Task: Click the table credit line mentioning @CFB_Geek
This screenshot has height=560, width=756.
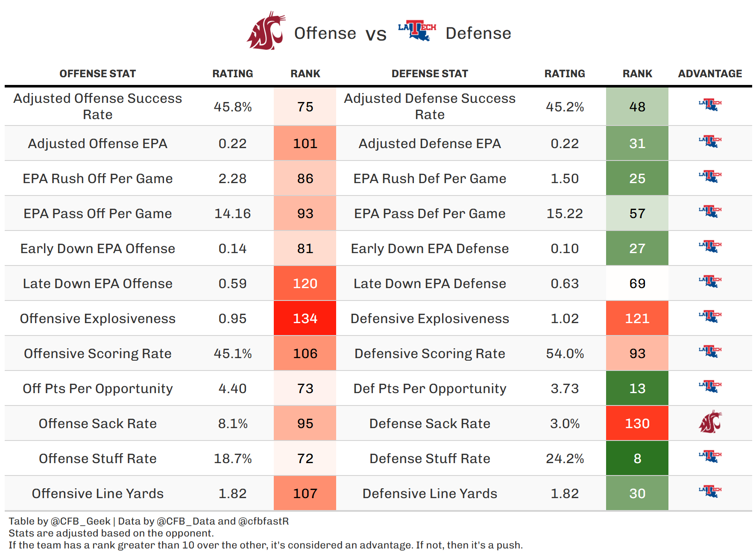Action: (149, 521)
